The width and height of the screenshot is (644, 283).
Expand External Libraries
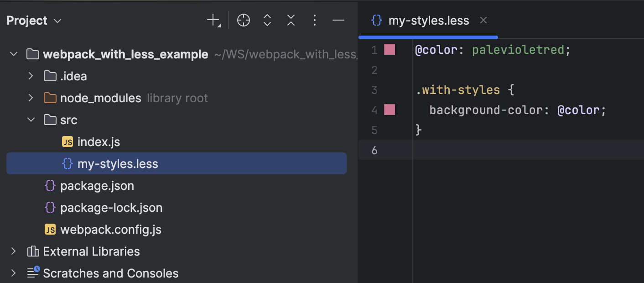13,251
